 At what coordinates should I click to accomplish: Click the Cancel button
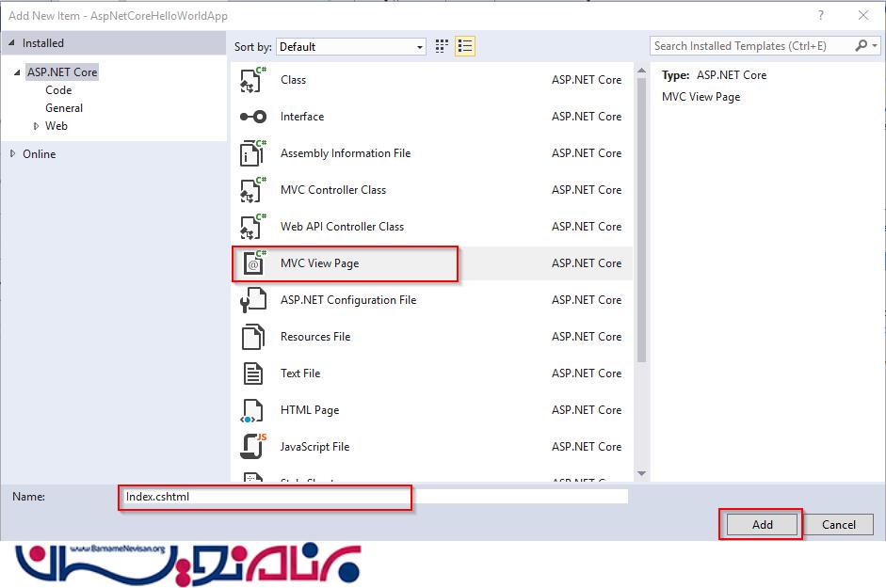tap(838, 524)
